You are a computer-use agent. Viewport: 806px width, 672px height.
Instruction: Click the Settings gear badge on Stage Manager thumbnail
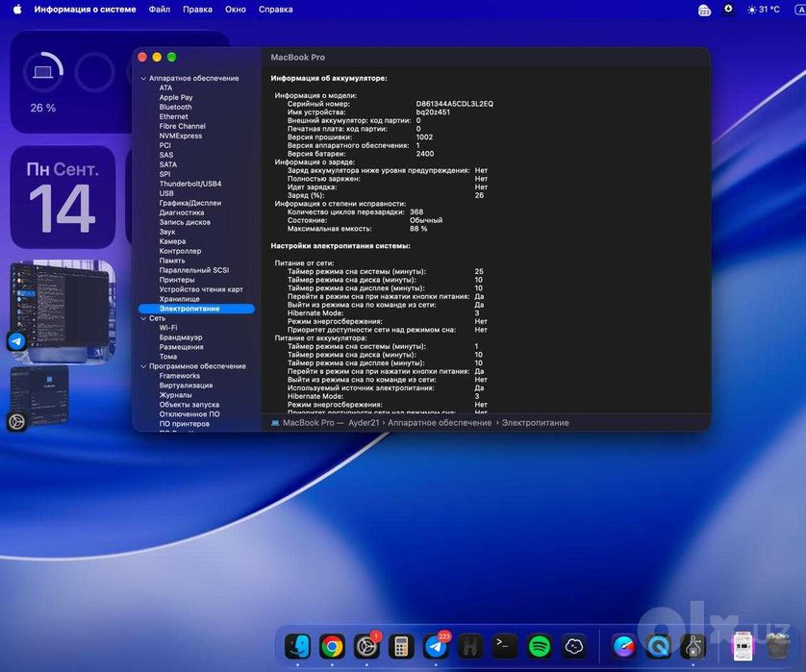[16, 422]
